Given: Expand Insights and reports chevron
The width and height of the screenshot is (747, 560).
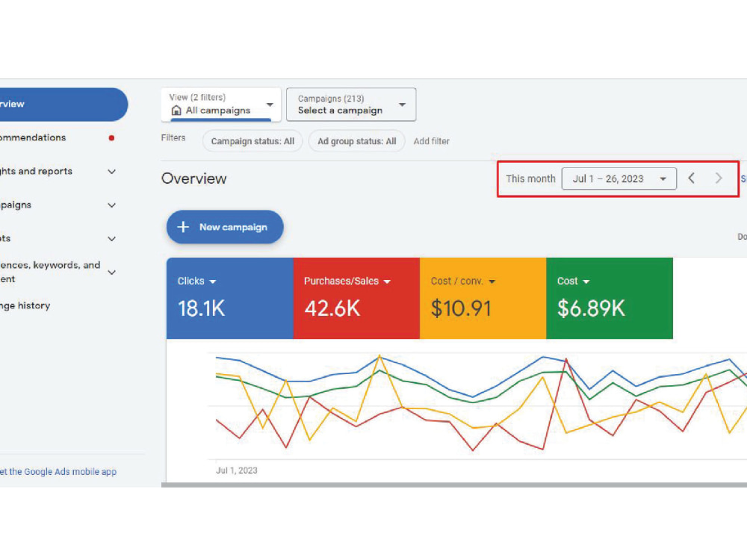Looking at the screenshot, I should [x=111, y=172].
